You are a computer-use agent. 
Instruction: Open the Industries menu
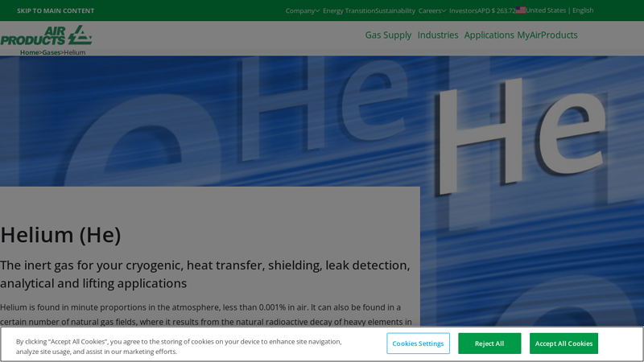[x=438, y=35]
